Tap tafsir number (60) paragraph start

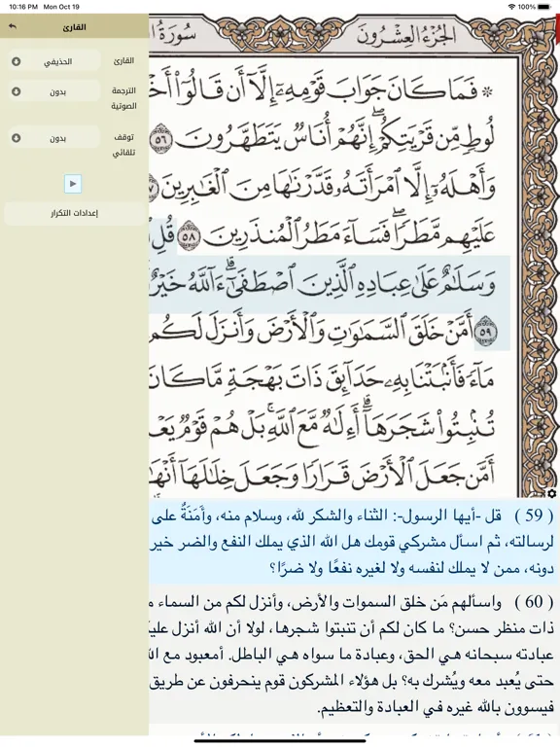535,602
